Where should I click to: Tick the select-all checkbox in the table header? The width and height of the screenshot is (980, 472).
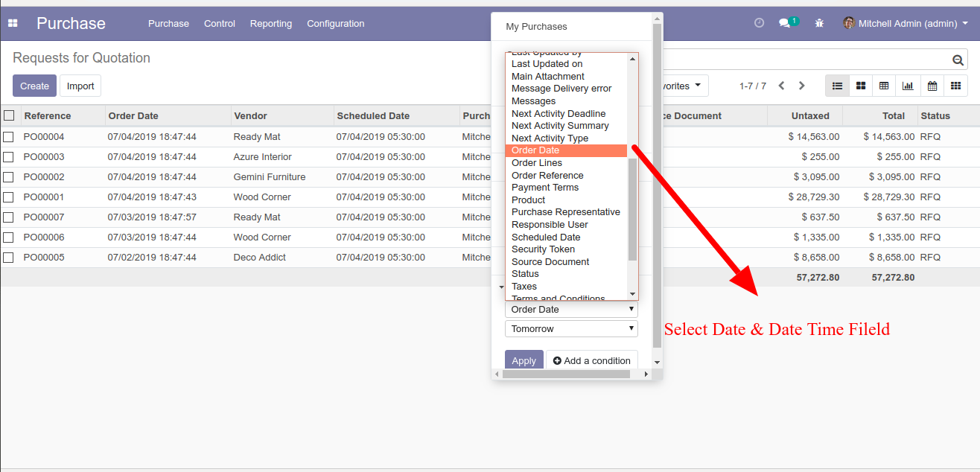[9, 115]
